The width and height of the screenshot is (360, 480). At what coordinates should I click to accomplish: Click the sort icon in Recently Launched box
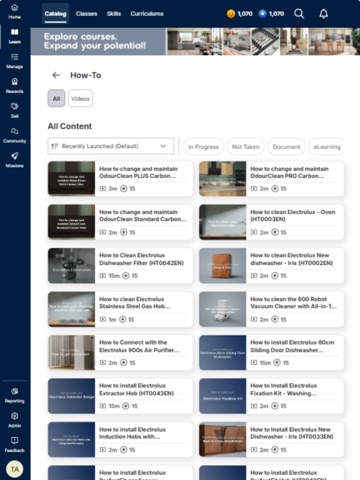tap(55, 146)
